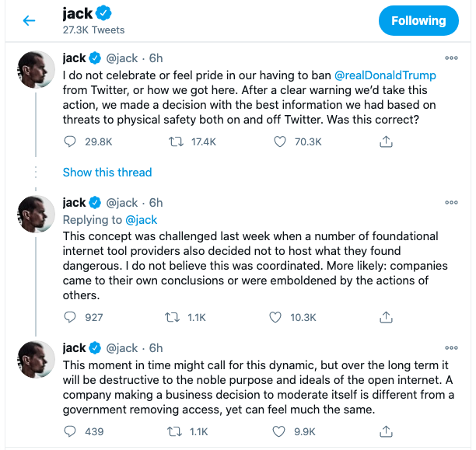Screen dimensions: 476x450
Task: Share the first tweet about the ban
Action: [385, 141]
